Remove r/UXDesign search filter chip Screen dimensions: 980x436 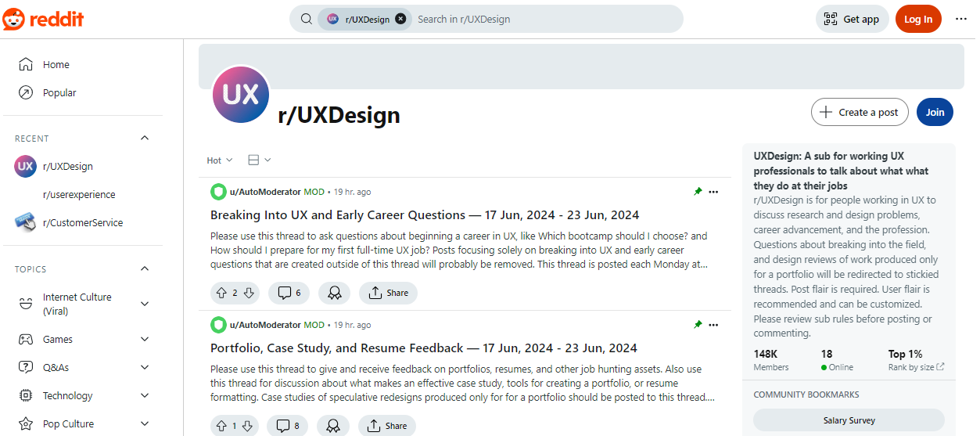point(400,19)
